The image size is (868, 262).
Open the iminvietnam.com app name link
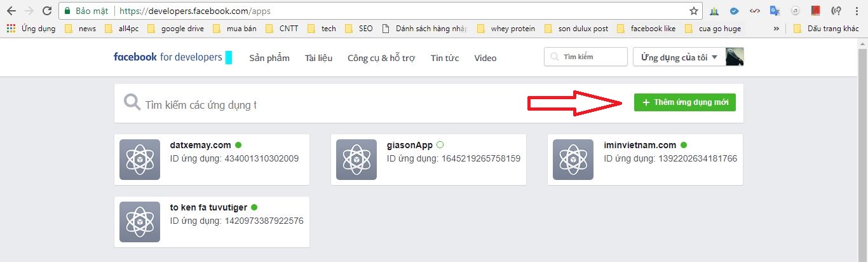coord(640,145)
